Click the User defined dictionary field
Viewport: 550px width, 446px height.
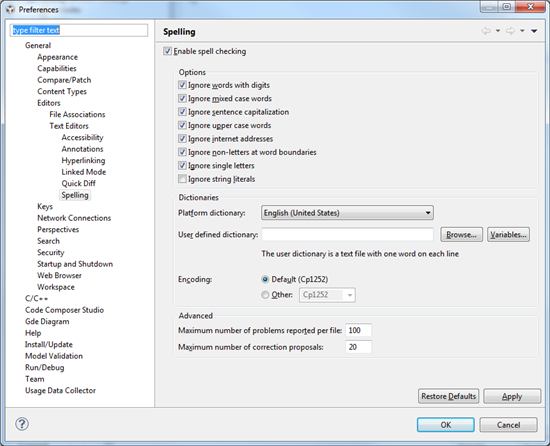coord(347,234)
